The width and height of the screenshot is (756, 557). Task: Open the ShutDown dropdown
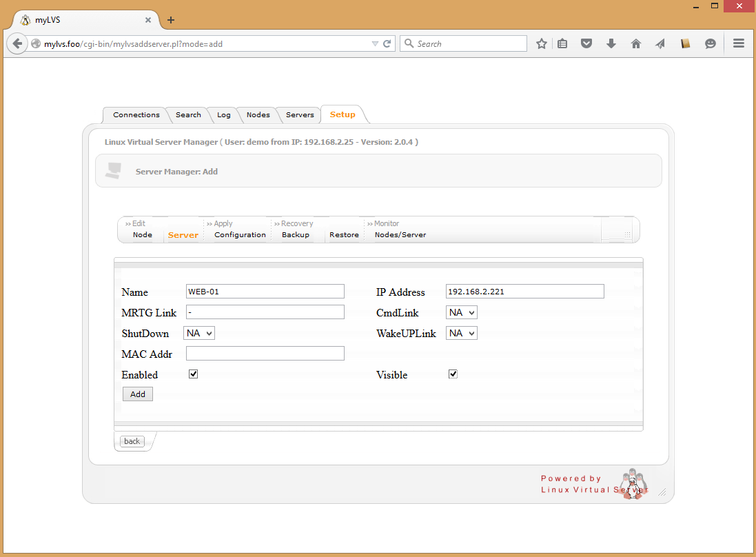point(199,333)
